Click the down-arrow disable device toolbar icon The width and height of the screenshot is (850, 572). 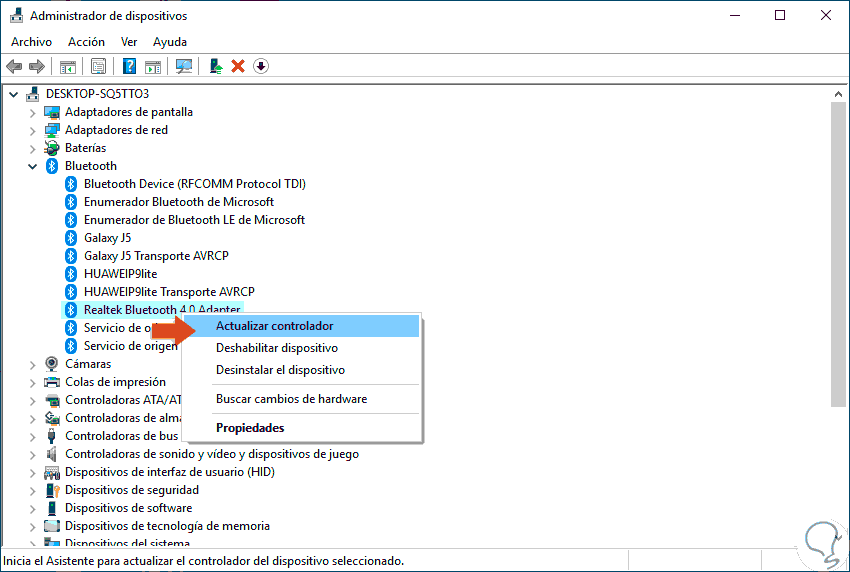coord(261,66)
